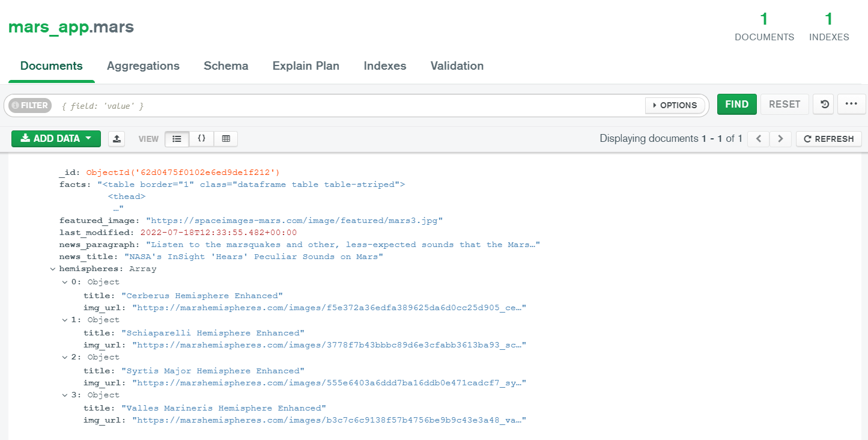Click the mars_app database name
Viewport: 868px width, 440px height.
click(47, 27)
